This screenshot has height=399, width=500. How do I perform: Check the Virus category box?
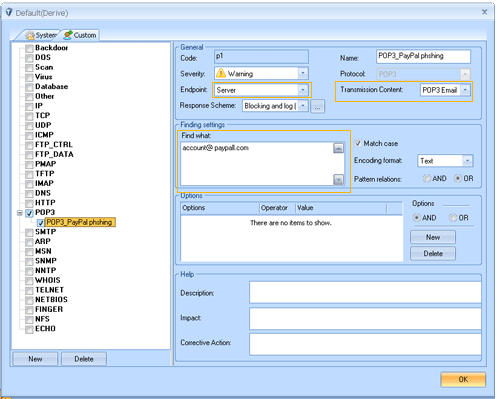click(x=29, y=77)
